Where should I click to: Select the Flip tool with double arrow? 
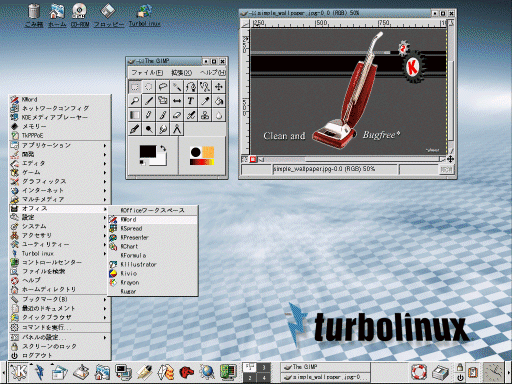click(x=177, y=101)
